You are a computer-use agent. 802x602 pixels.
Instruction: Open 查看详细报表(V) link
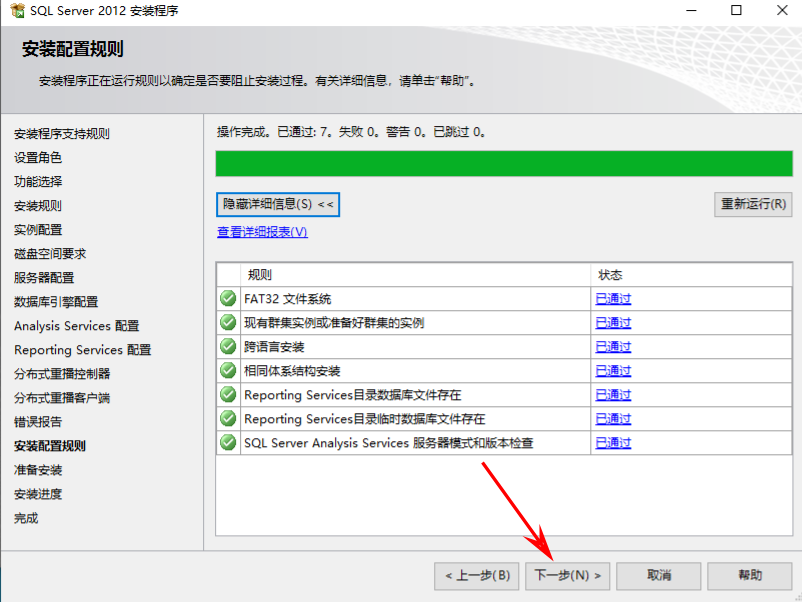click(262, 232)
